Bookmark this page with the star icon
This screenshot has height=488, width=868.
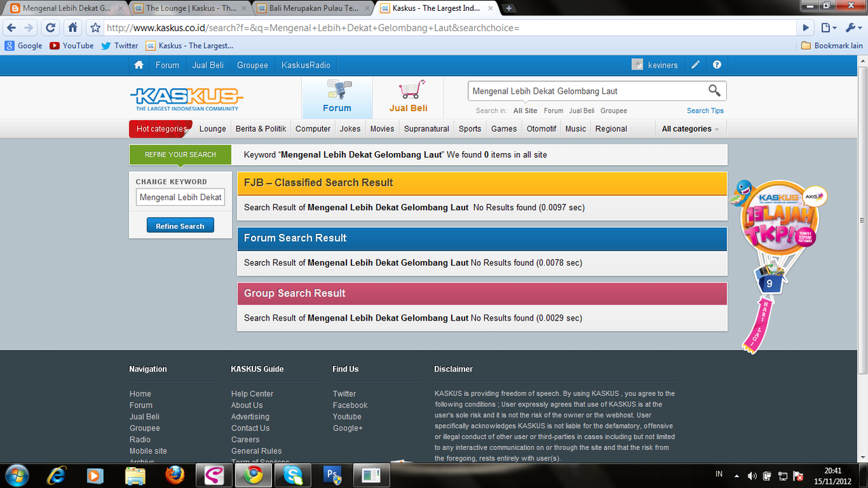coord(96,28)
